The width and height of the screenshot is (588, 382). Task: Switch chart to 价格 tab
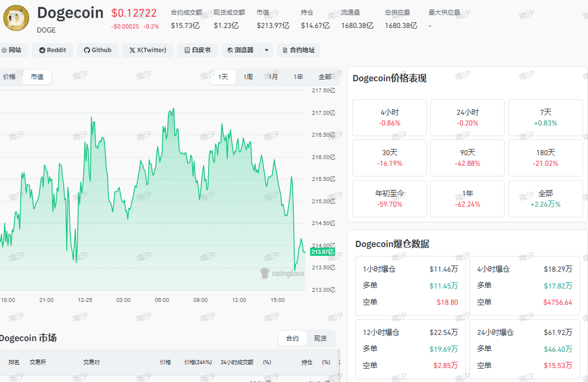[x=10, y=77]
